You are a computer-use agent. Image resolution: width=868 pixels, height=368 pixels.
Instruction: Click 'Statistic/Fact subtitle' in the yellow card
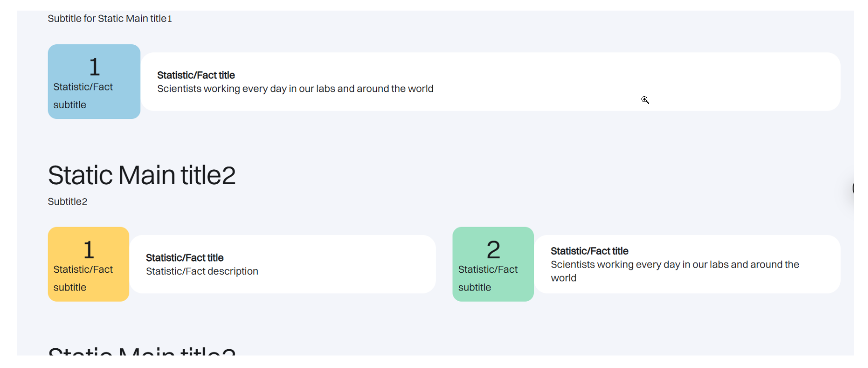83,278
